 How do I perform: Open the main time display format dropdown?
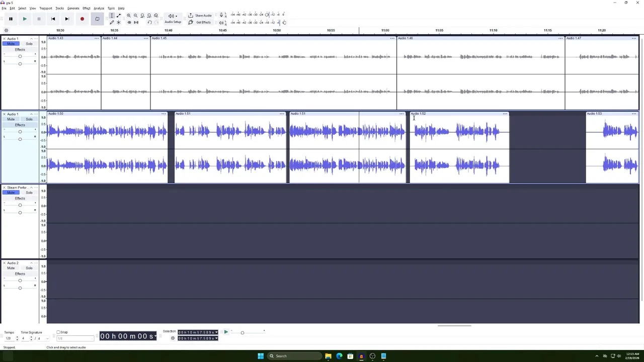coord(155,336)
